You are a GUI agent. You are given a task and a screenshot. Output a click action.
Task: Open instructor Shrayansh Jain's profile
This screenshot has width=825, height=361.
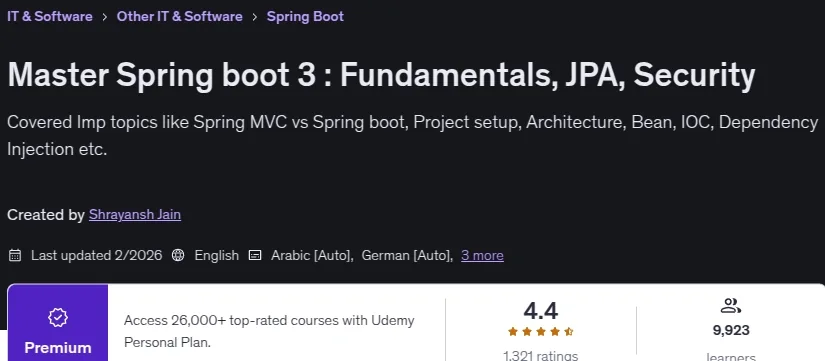tap(135, 215)
